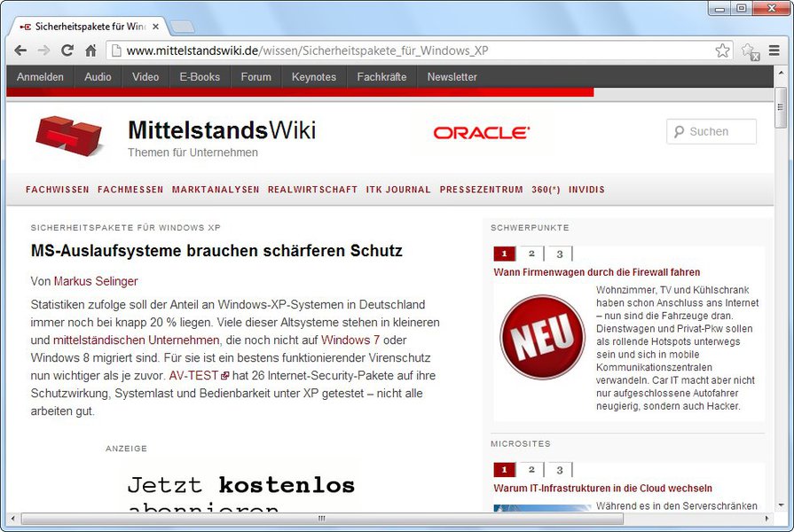Screen dimensions: 794x532
Task: Switch to tab 2 under Schwerpunkte
Action: coord(531,254)
